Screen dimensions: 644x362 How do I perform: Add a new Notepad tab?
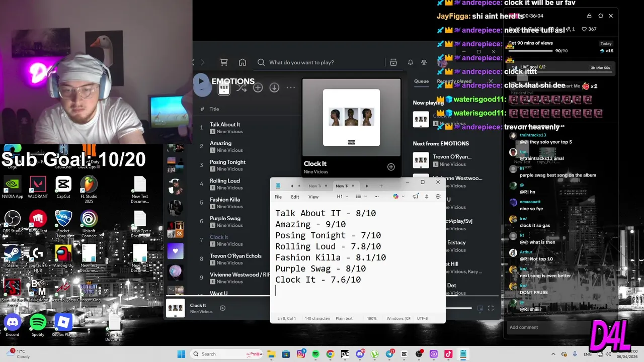pos(381,186)
